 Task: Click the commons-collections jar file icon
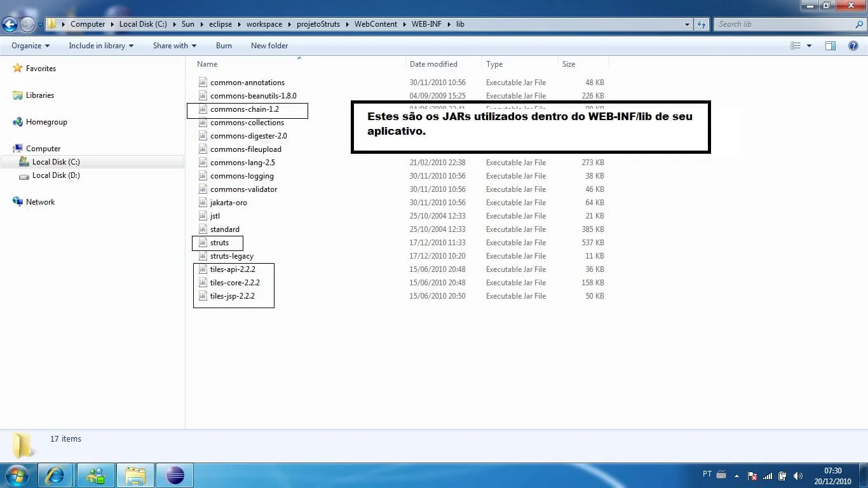coord(203,123)
